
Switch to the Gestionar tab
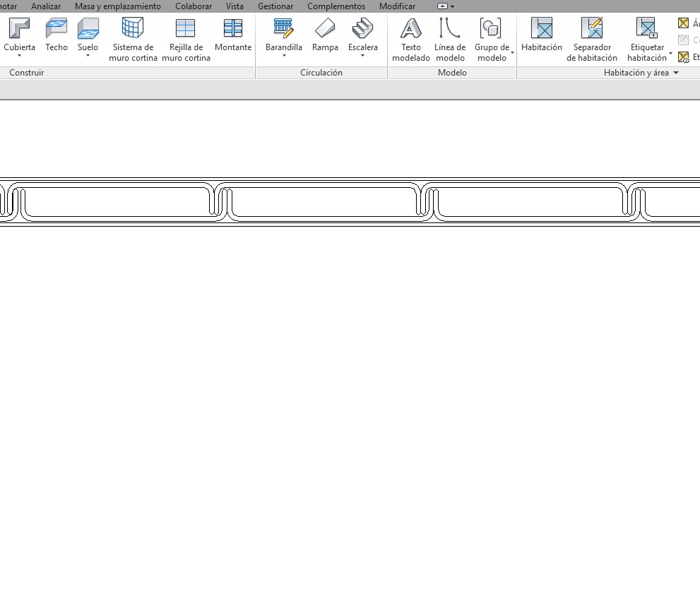coord(275,6)
